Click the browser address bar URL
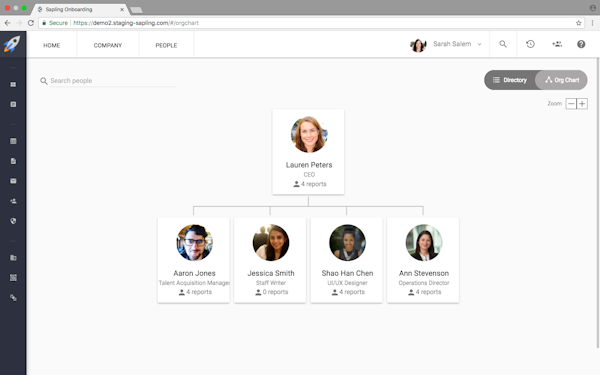The width and height of the screenshot is (600, 375). point(136,23)
